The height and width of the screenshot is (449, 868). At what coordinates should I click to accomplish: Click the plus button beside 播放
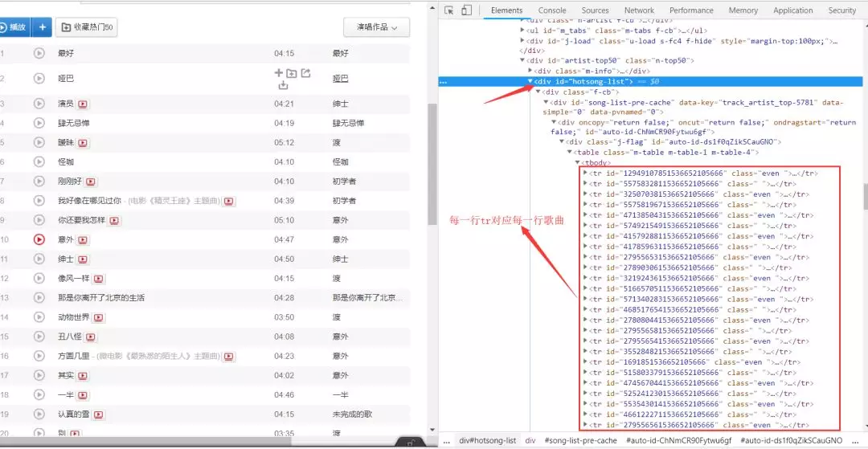42,27
